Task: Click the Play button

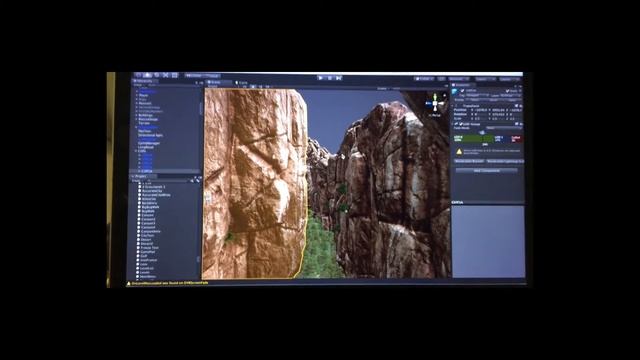Action: 321,78
